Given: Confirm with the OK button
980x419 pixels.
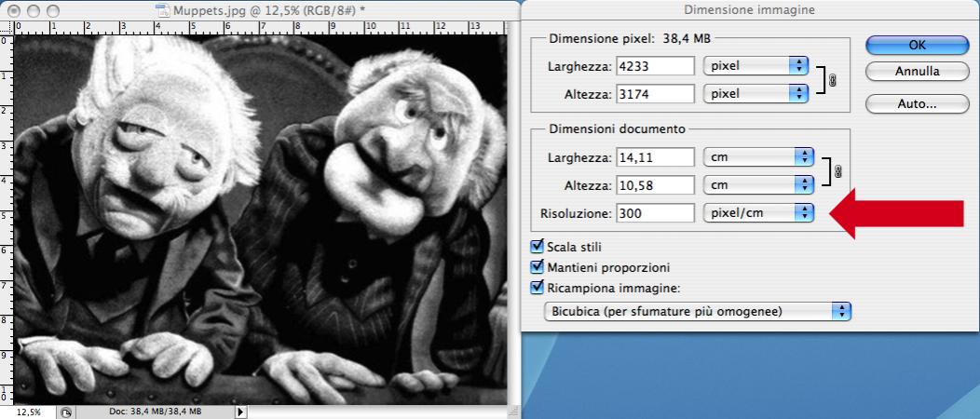Looking at the screenshot, I should pyautogui.click(x=917, y=45).
